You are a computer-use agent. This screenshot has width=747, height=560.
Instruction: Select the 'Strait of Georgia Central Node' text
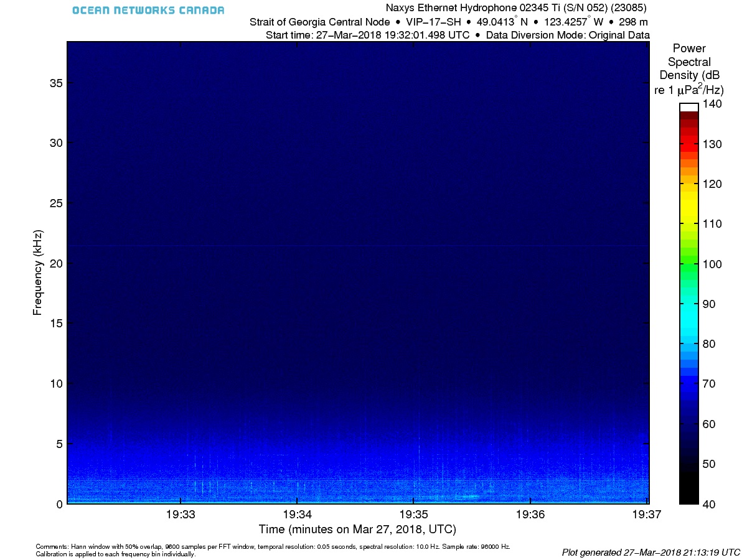pyautogui.click(x=319, y=22)
